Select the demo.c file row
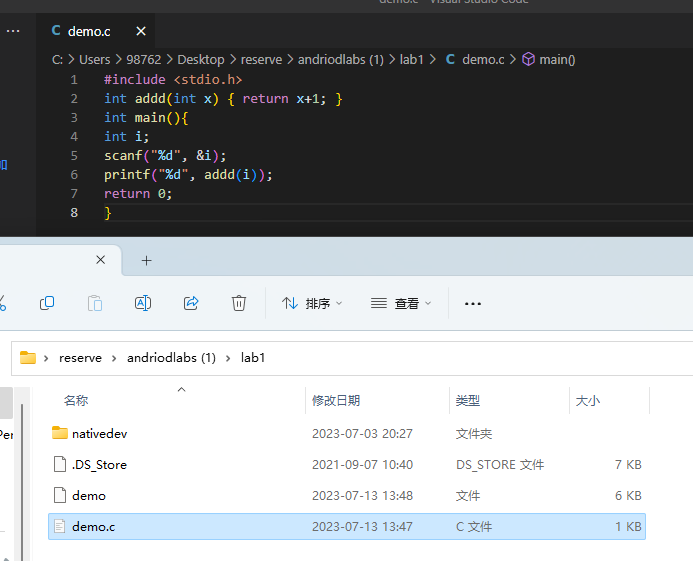This screenshot has width=693, height=561. tap(347, 527)
